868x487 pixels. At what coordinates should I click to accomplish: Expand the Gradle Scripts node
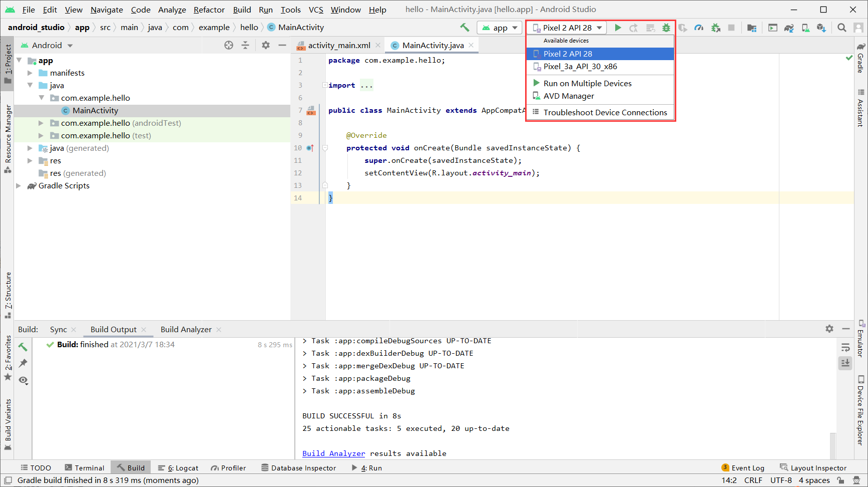pos(19,185)
